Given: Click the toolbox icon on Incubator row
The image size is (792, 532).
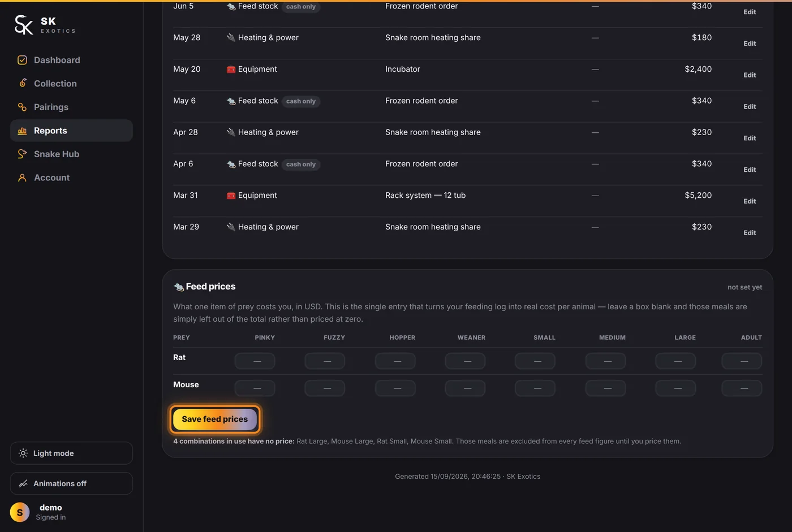Looking at the screenshot, I should point(231,70).
